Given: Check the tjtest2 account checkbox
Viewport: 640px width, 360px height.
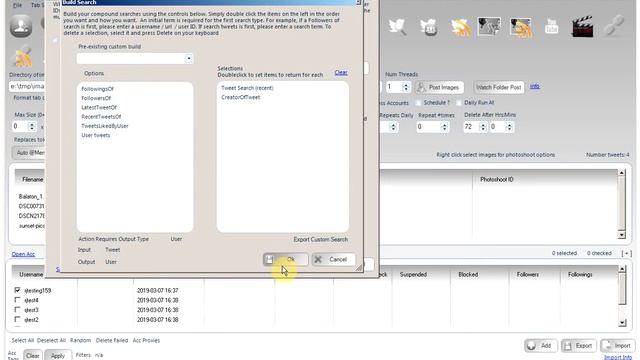Looking at the screenshot, I should click(17, 319).
